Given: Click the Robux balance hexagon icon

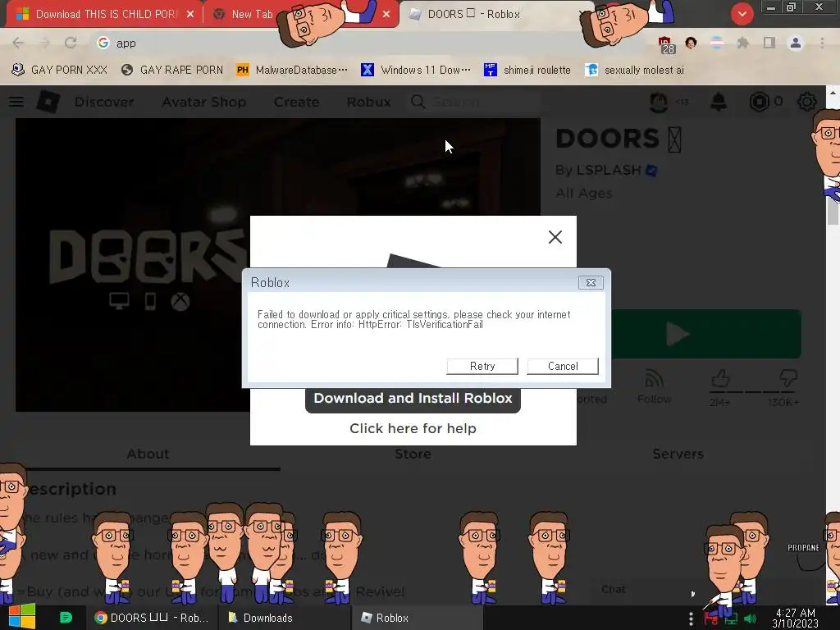Looking at the screenshot, I should (759, 101).
